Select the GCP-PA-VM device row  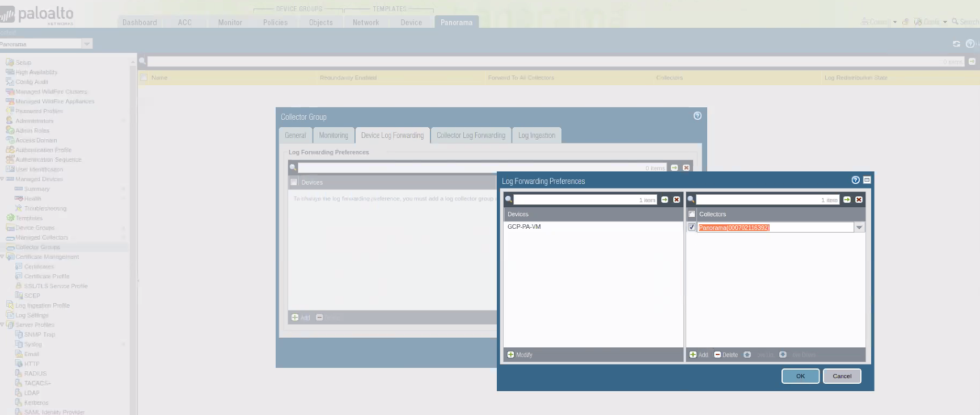pos(593,227)
